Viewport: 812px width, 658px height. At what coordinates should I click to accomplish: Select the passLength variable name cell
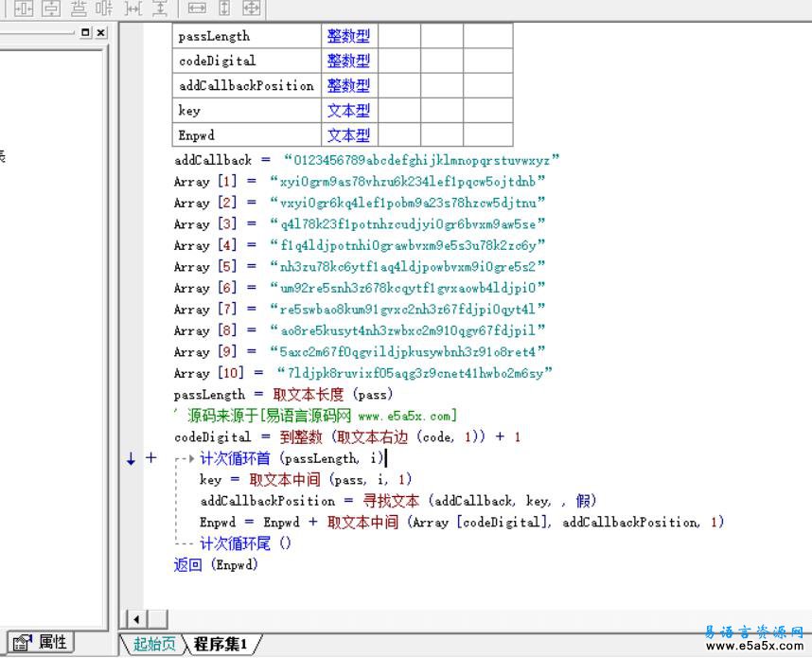(247, 36)
